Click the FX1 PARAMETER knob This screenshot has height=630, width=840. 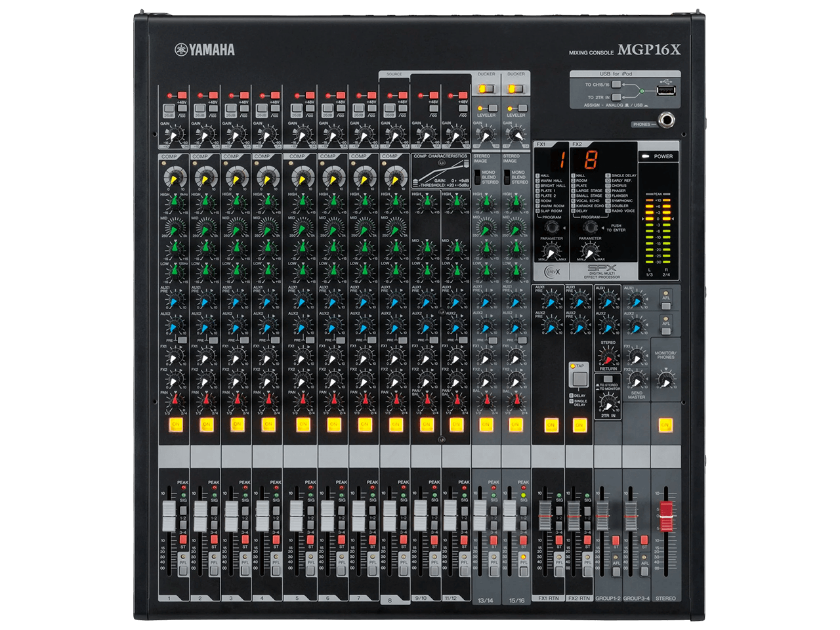[x=551, y=251]
